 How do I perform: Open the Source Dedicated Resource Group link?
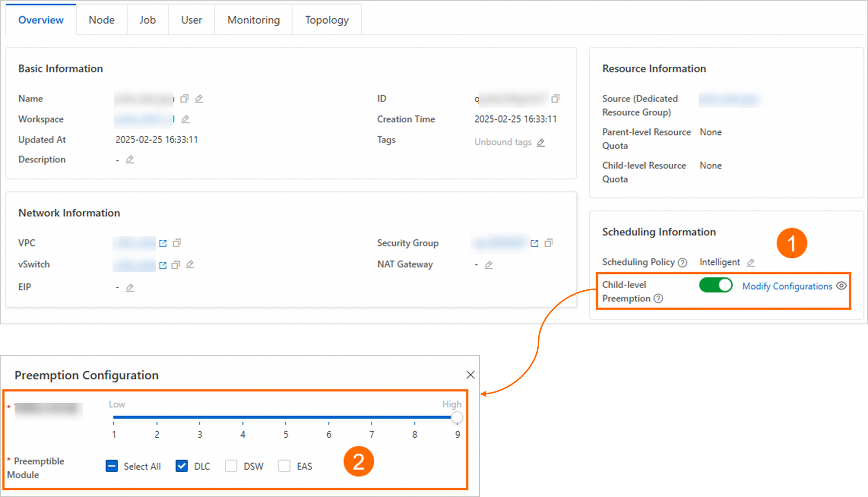729,99
